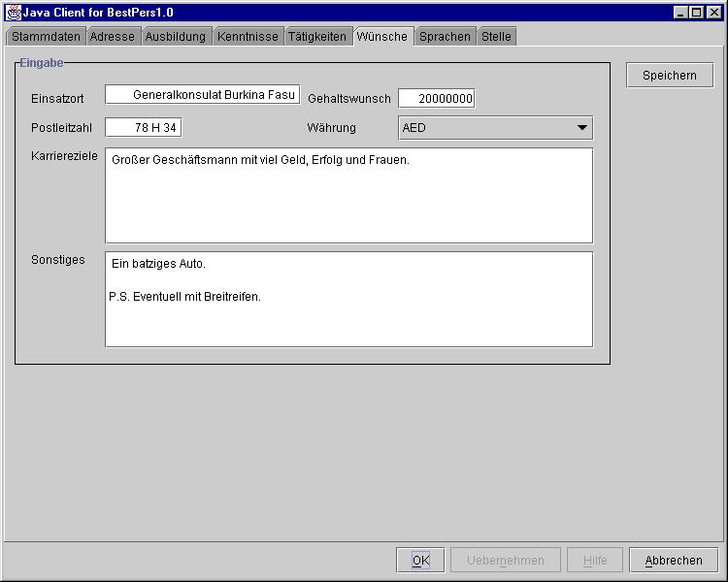Image resolution: width=728 pixels, height=582 pixels.
Task: Click the Abbrechen button
Action: pos(674,561)
